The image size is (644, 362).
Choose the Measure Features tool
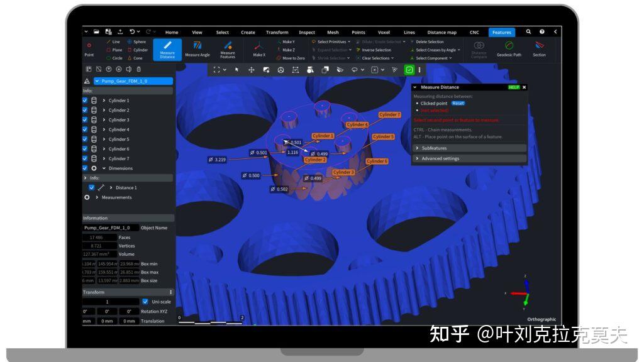tap(228, 50)
